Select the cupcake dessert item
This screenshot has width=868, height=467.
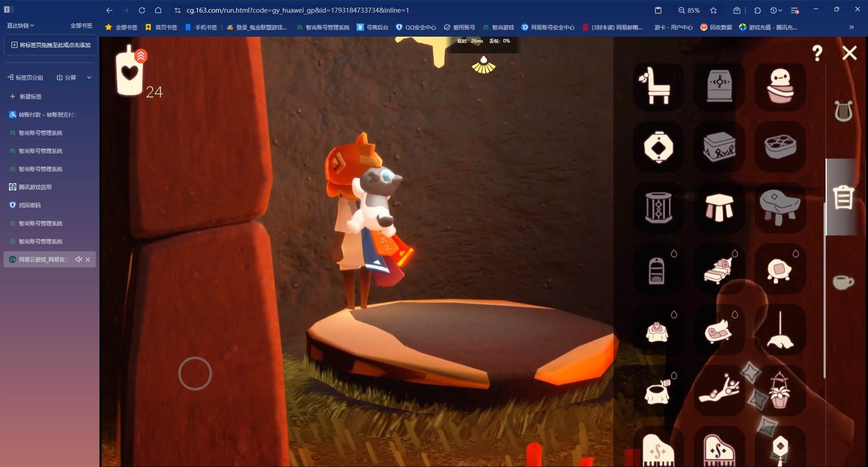point(780,86)
